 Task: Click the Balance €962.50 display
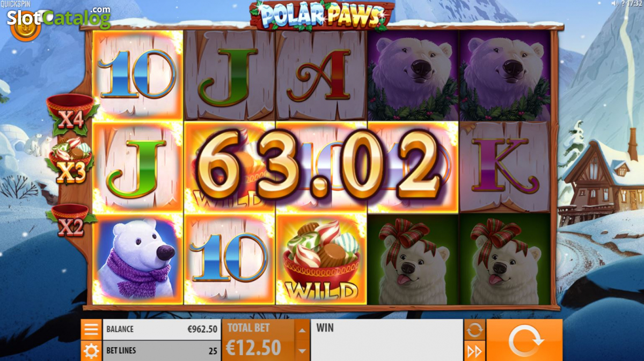pos(161,329)
